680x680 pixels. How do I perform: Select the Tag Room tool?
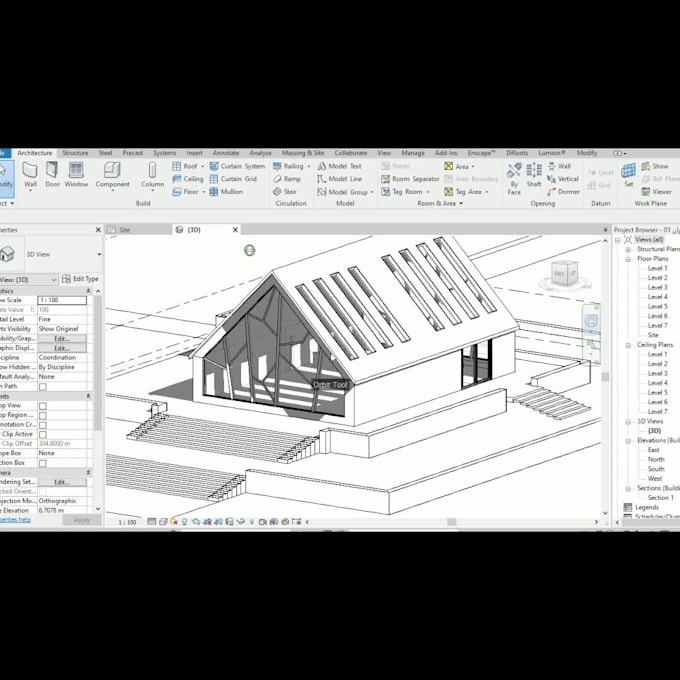tap(402, 192)
